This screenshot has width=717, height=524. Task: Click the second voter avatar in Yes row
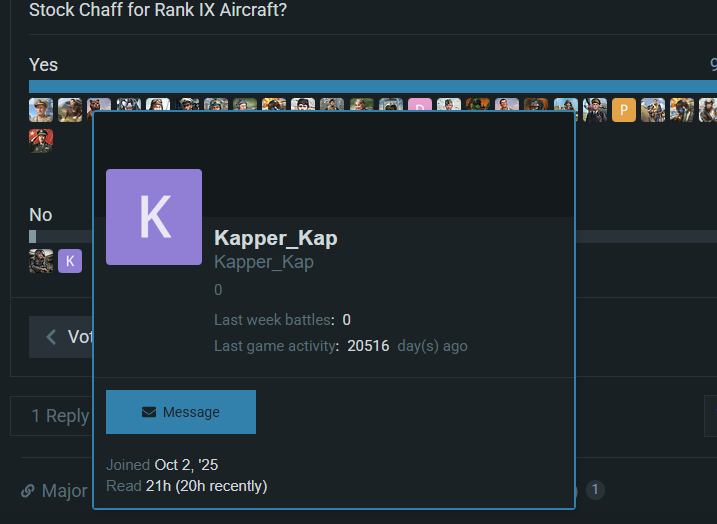70,110
